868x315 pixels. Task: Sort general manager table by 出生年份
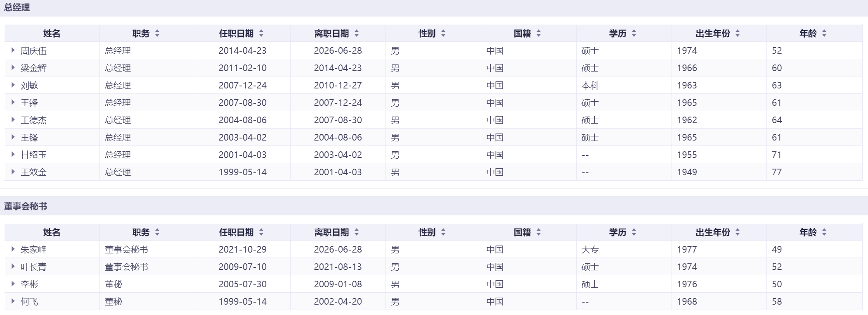tap(738, 34)
